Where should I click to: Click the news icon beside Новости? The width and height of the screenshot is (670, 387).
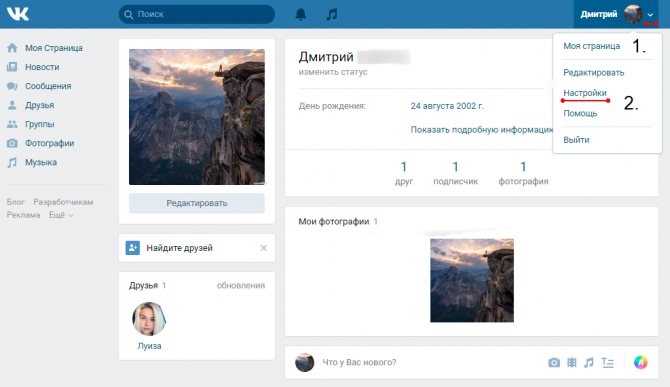[12, 67]
